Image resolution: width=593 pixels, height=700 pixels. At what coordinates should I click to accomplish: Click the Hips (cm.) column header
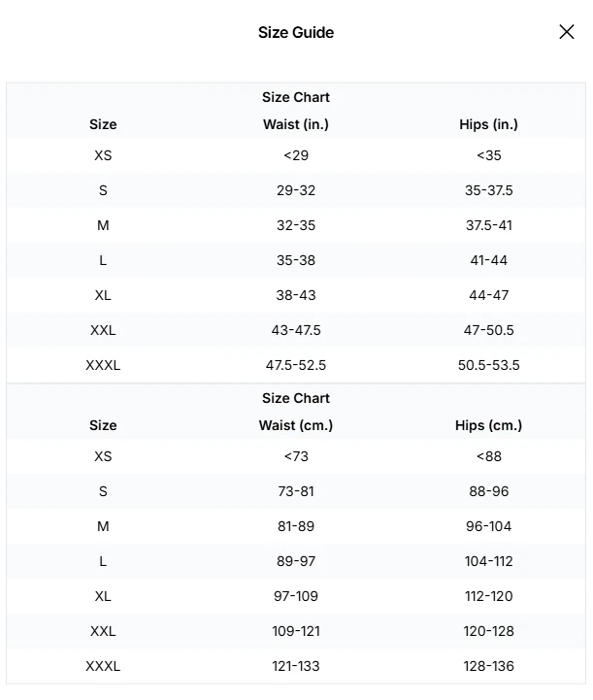(488, 425)
